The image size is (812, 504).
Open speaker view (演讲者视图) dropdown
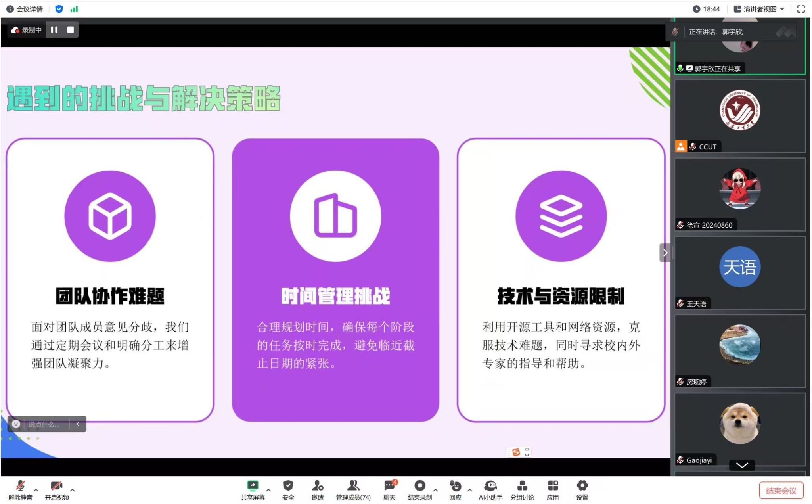[759, 9]
